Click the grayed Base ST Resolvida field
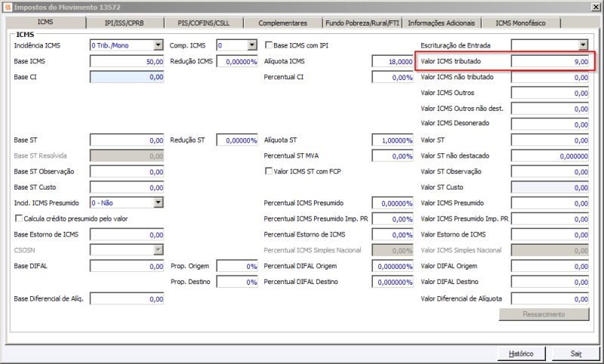This screenshot has height=364, width=604. coord(127,156)
